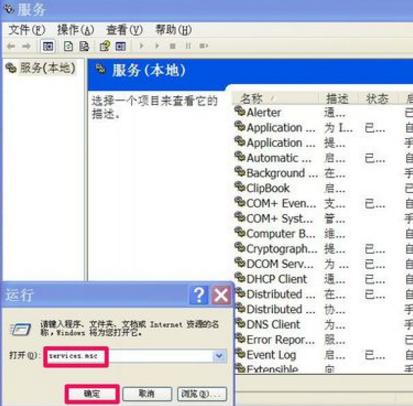
Task: Select 服务(本地) in the left tree
Action: [x=47, y=68]
